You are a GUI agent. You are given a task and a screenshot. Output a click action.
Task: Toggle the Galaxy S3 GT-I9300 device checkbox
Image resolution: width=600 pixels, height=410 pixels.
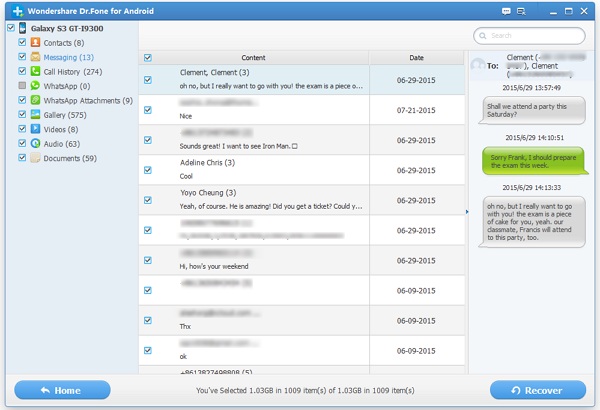point(11,28)
